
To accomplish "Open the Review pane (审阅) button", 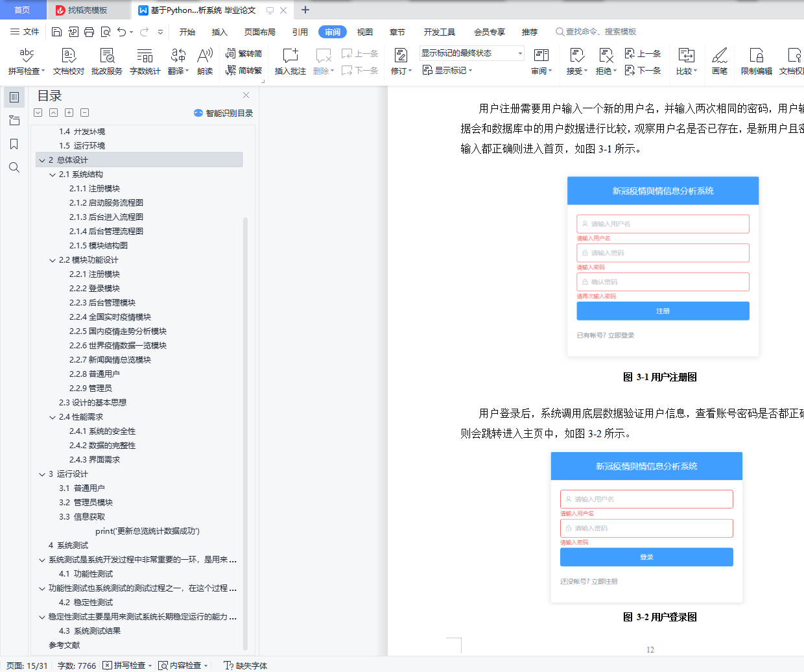I will pyautogui.click(x=541, y=62).
